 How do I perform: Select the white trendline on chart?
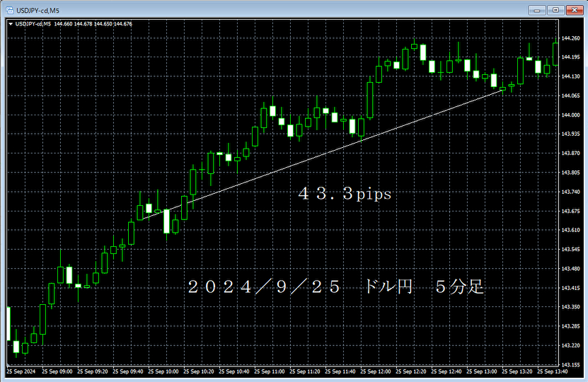[323, 154]
